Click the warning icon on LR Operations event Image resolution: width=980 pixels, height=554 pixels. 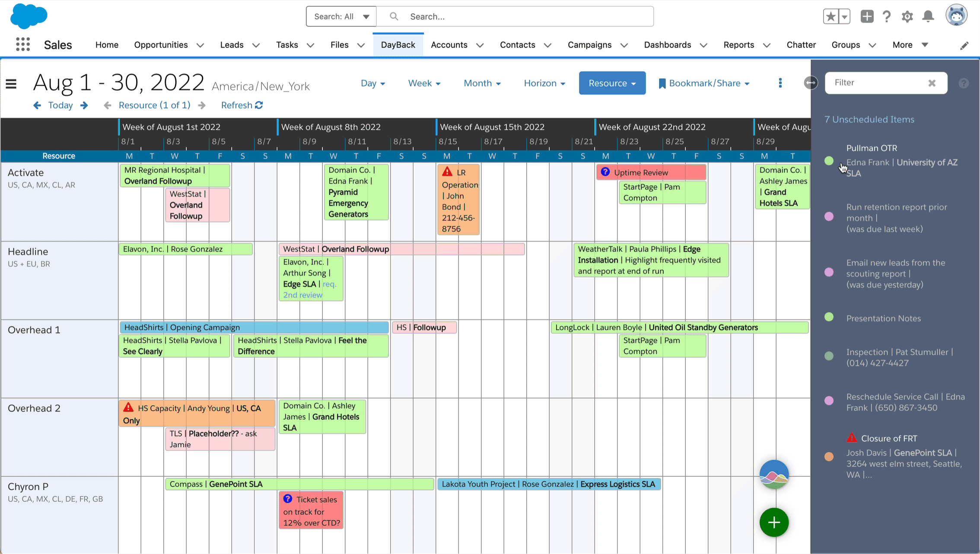pyautogui.click(x=447, y=172)
